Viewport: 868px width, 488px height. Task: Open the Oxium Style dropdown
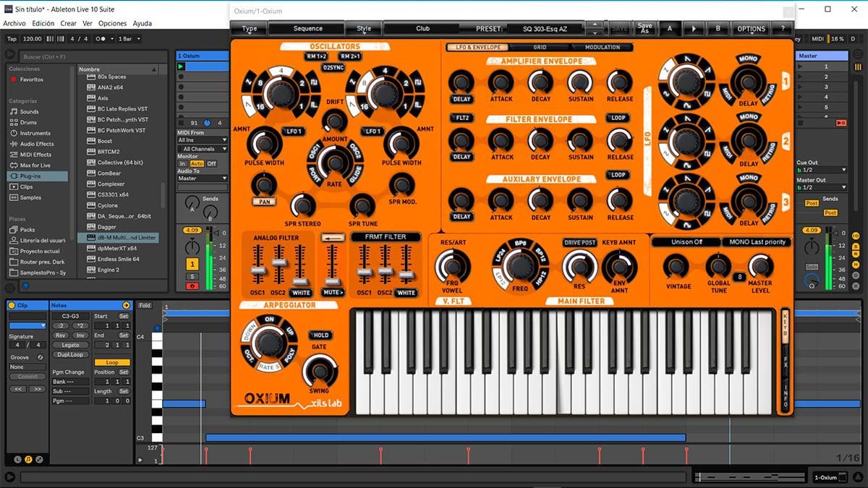click(x=364, y=29)
